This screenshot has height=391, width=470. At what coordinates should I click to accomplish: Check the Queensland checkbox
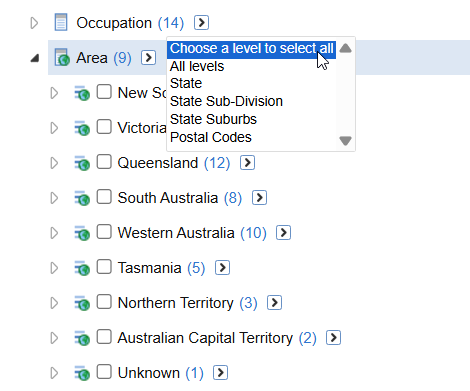click(104, 162)
